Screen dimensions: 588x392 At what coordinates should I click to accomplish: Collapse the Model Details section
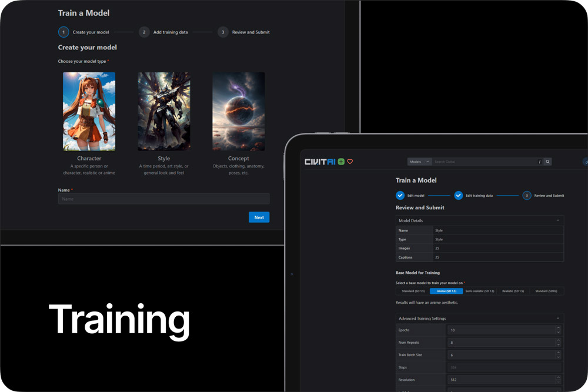(557, 220)
